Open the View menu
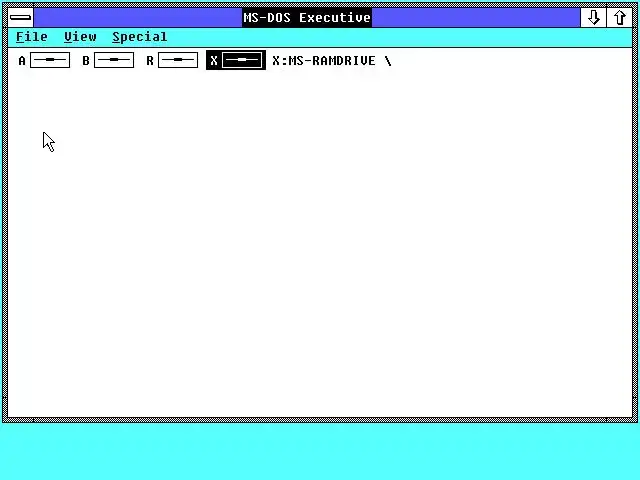 click(x=80, y=37)
